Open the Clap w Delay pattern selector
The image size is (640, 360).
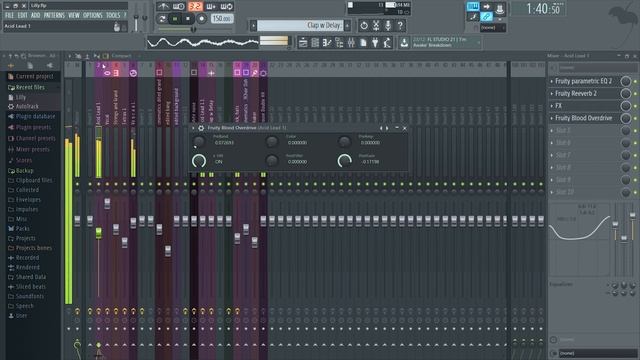(x=300, y=25)
